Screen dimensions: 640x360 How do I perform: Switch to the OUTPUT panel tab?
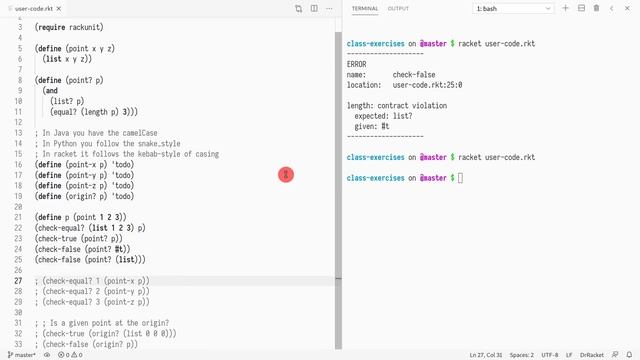(398, 9)
